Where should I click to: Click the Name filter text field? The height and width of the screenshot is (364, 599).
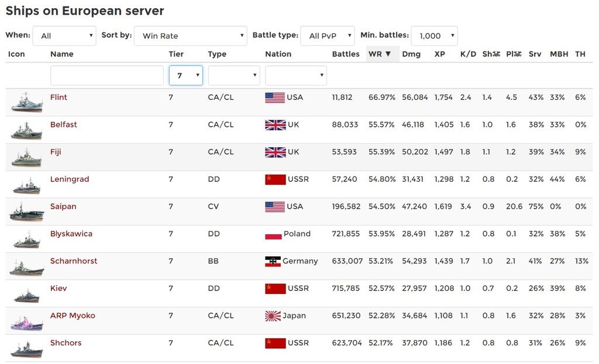pos(107,75)
